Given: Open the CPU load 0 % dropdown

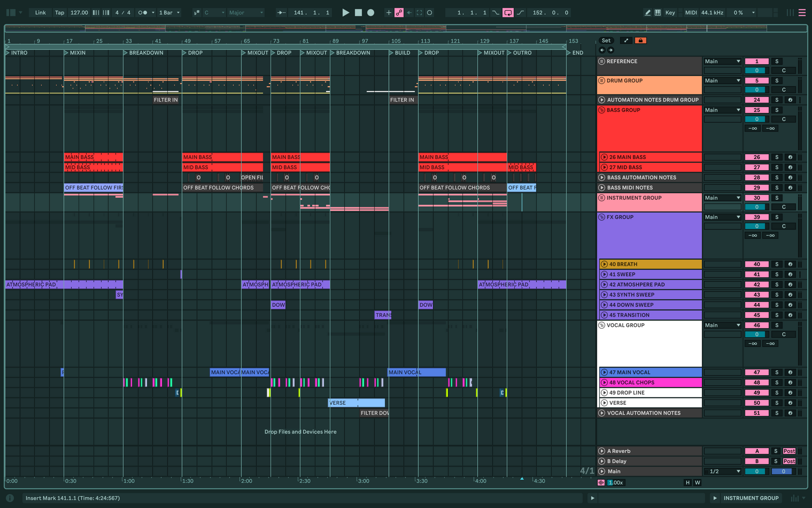Looking at the screenshot, I should coord(743,13).
